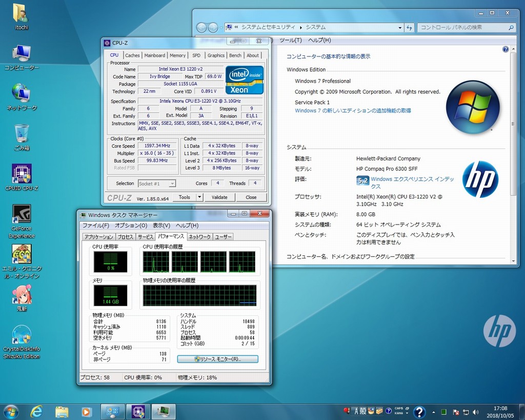The width and height of the screenshot is (525, 420).
Task: Select the CPUID CPU-Z desktop shortcut
Action: tap(22, 177)
